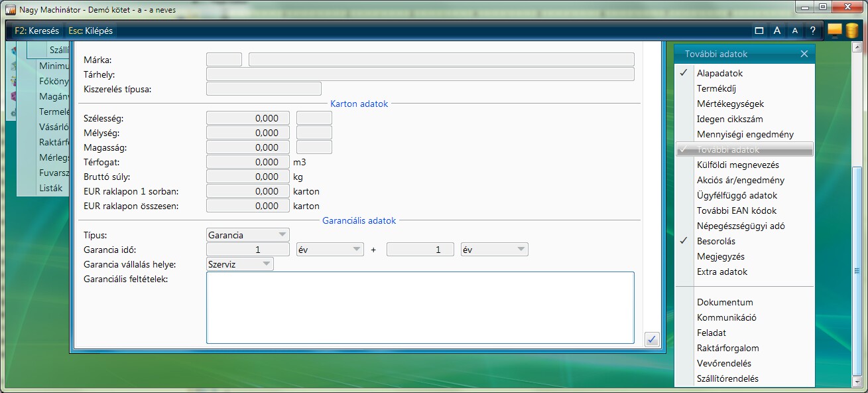Click the Szélesség value field
868x393 pixels.
248,118
